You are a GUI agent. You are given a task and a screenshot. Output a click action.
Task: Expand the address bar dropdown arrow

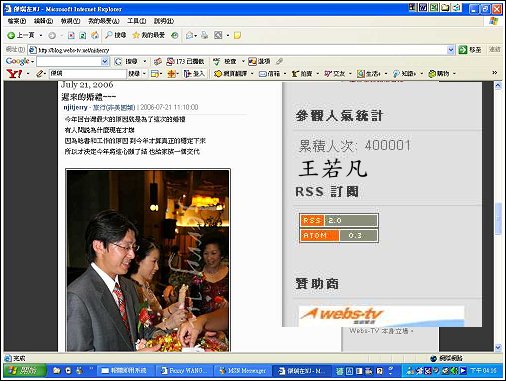[x=451, y=50]
